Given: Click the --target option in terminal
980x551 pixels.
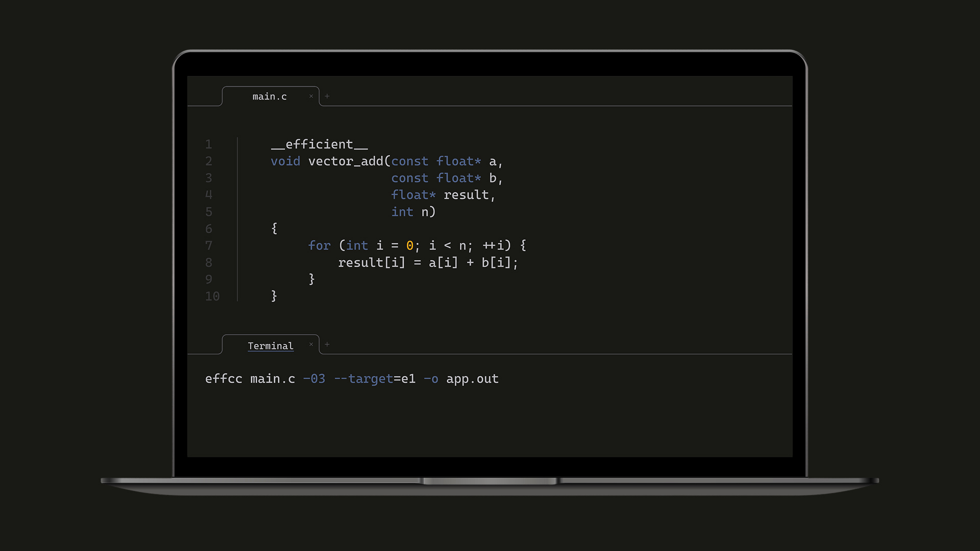Looking at the screenshot, I should [363, 379].
